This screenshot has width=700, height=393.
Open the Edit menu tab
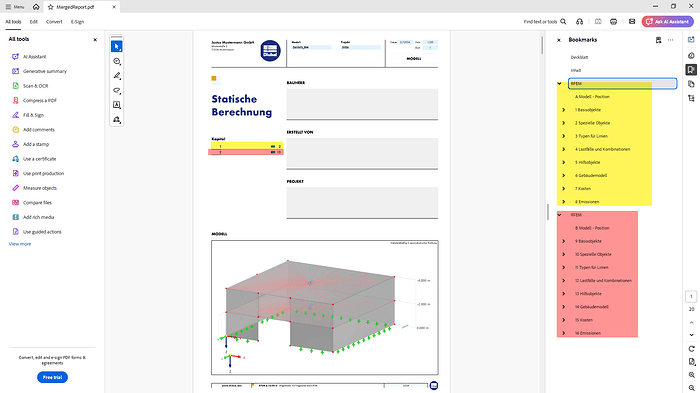(x=33, y=21)
